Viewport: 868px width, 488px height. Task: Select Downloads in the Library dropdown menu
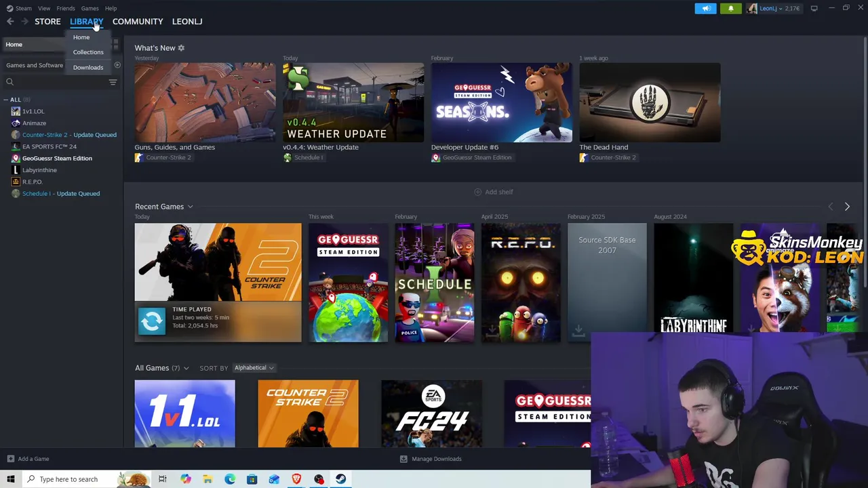point(88,68)
